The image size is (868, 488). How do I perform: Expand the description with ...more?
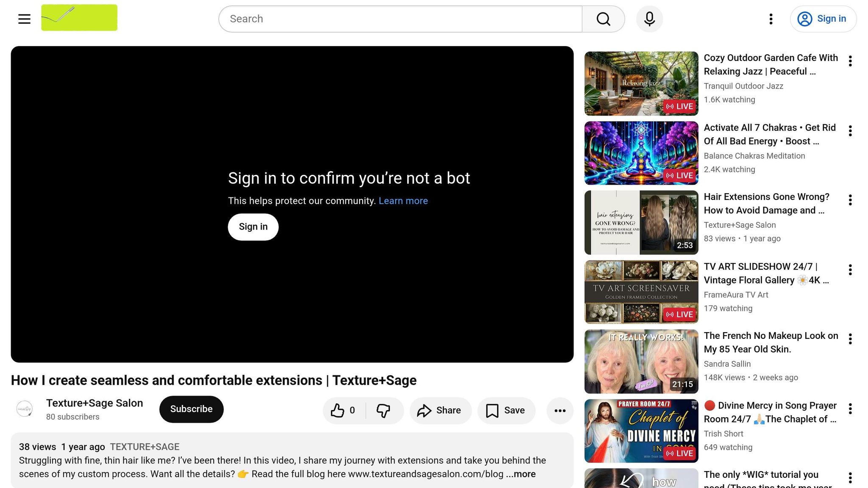521,474
